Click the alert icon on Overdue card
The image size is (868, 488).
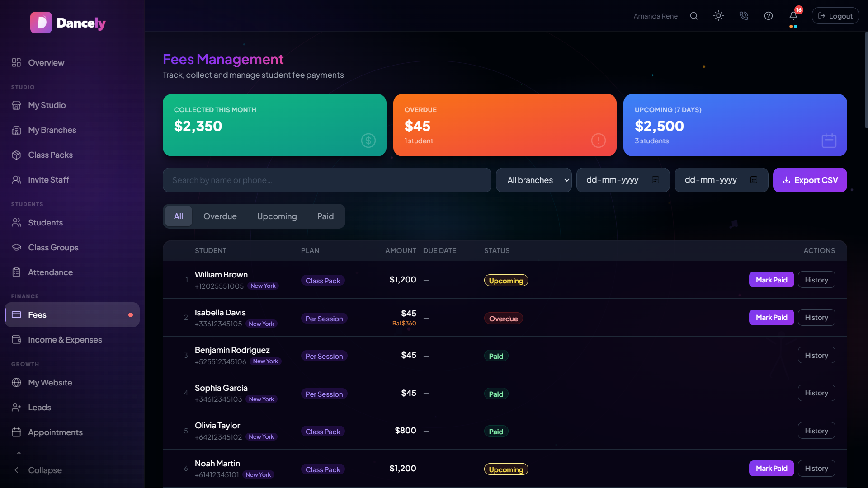pyautogui.click(x=599, y=141)
